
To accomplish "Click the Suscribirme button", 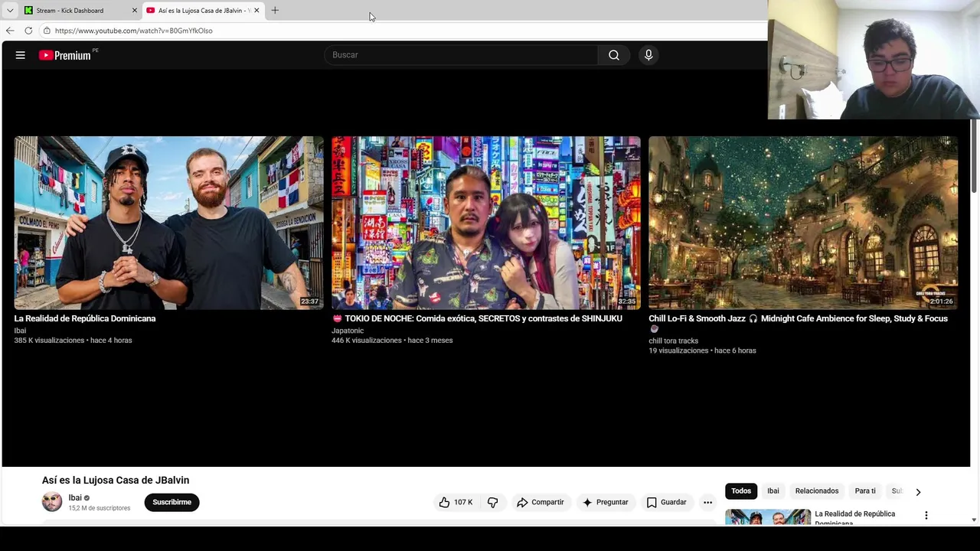I will click(x=171, y=502).
